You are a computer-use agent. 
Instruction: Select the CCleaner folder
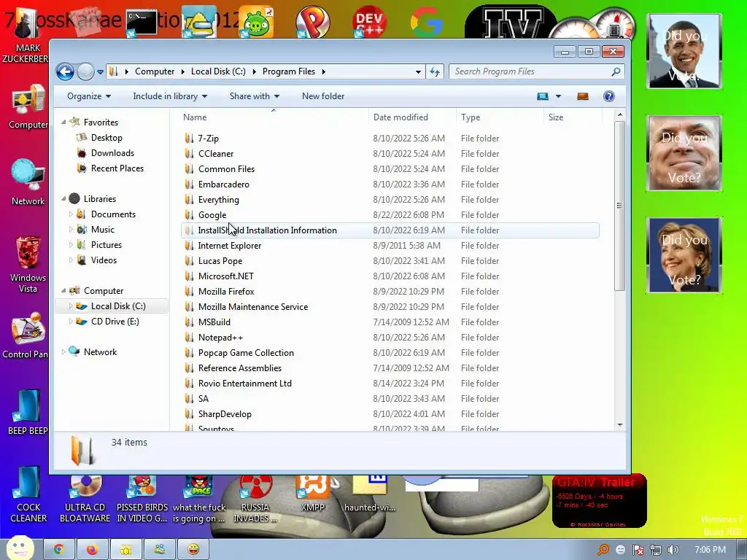point(390,154)
